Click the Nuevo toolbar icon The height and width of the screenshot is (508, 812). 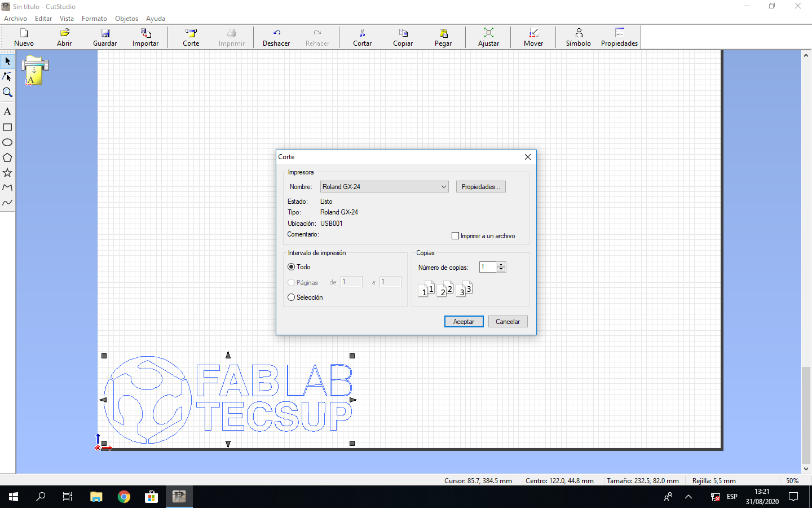click(24, 37)
